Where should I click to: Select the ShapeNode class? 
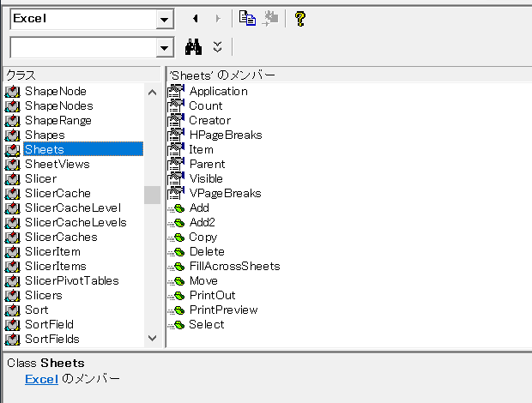coord(56,91)
